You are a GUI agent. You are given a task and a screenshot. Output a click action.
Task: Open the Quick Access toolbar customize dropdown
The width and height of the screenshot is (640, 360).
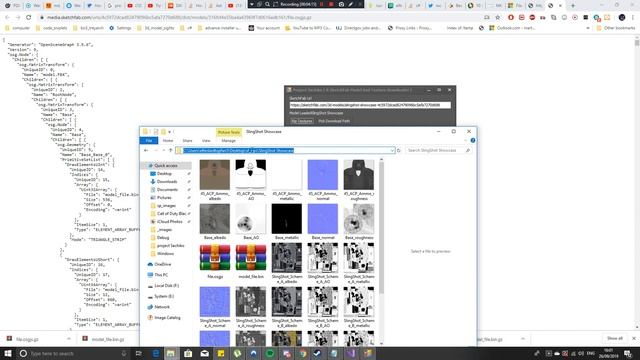[170, 132]
